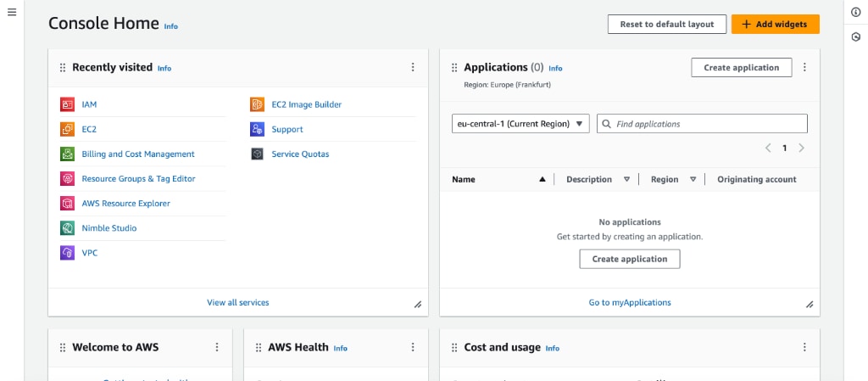Image resolution: width=868 pixels, height=381 pixels.
Task: Open Applications widget options menu
Action: pyautogui.click(x=805, y=67)
